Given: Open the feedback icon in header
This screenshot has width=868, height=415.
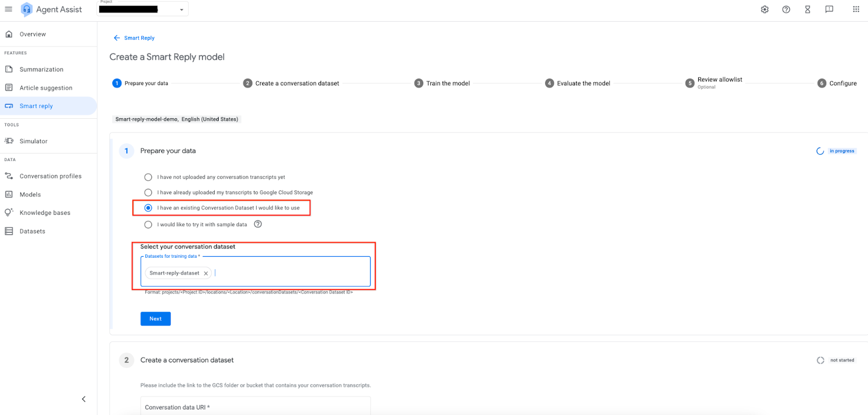Looking at the screenshot, I should coord(829,9).
